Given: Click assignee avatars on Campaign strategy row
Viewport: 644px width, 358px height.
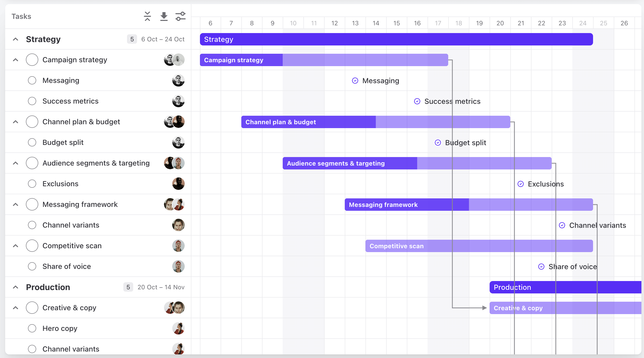Looking at the screenshot, I should [174, 60].
